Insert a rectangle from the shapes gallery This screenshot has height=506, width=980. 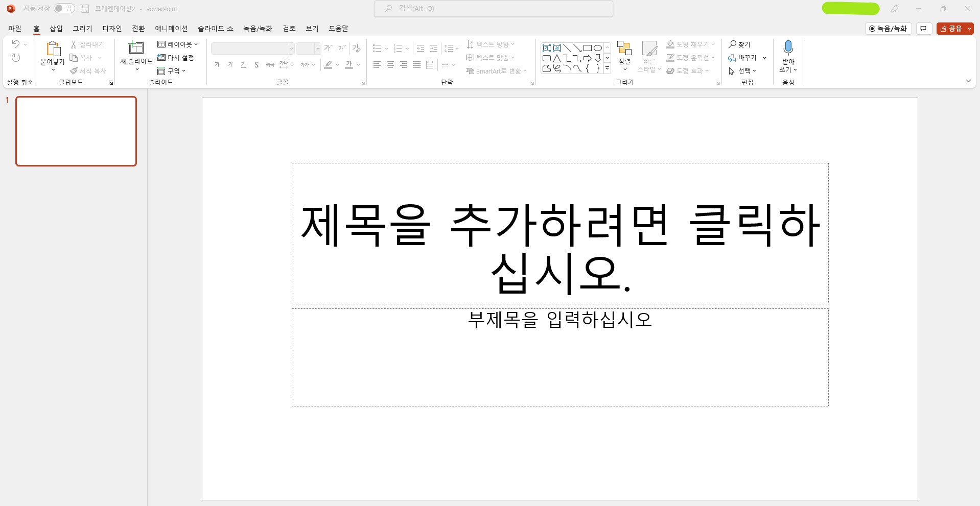[x=588, y=47]
